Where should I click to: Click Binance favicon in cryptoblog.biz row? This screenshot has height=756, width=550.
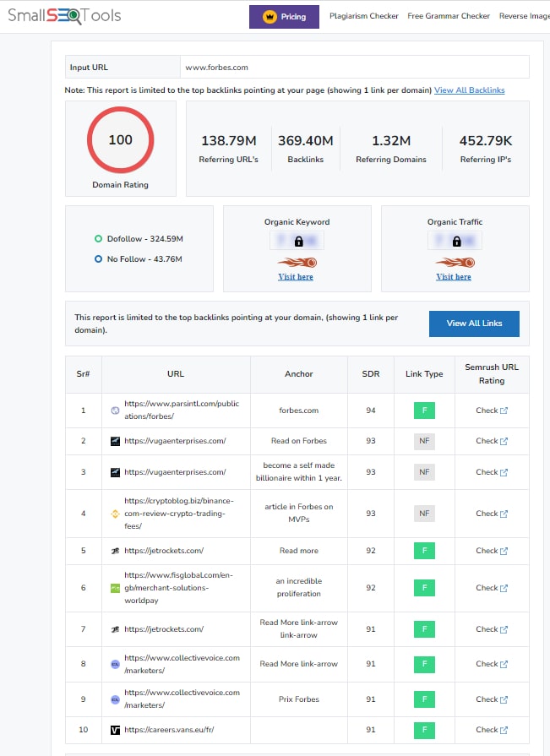[115, 514]
